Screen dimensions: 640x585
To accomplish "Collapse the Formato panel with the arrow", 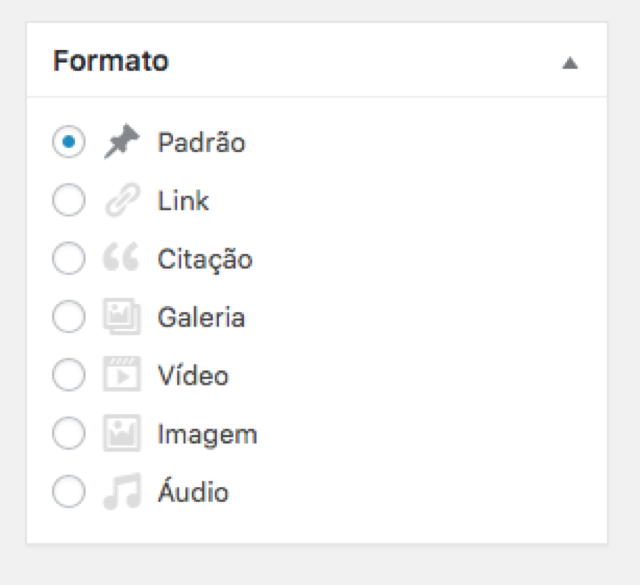I will click(x=570, y=62).
